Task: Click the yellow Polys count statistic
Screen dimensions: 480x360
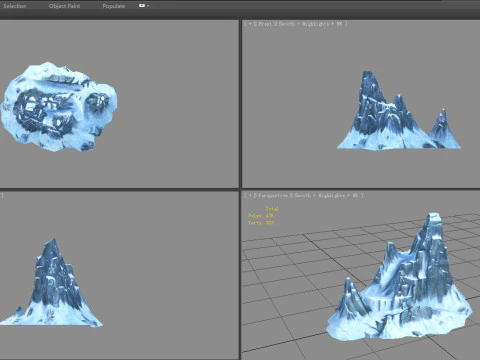Action: [261, 216]
